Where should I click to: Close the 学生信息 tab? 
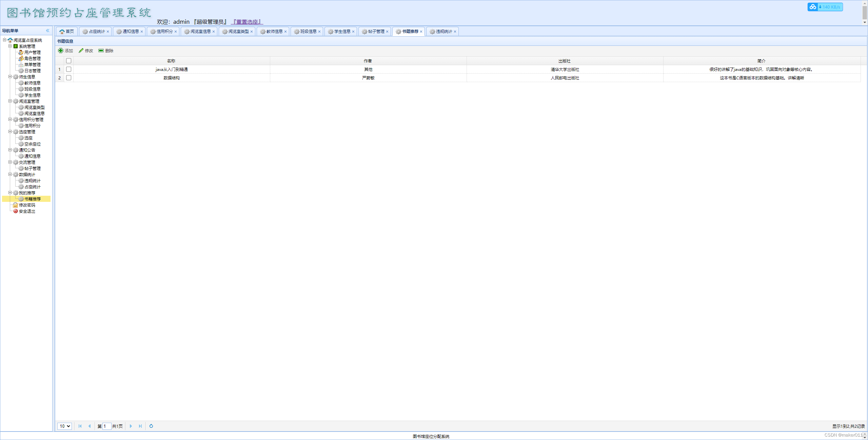coord(353,32)
